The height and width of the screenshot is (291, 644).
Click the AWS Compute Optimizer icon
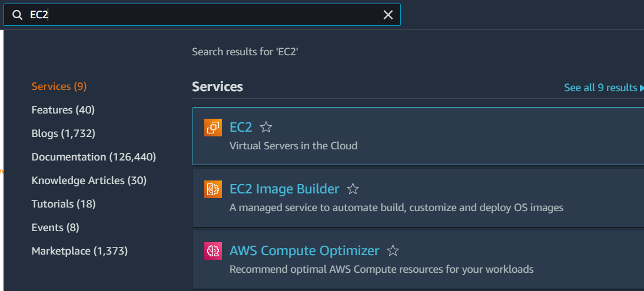pos(213,251)
